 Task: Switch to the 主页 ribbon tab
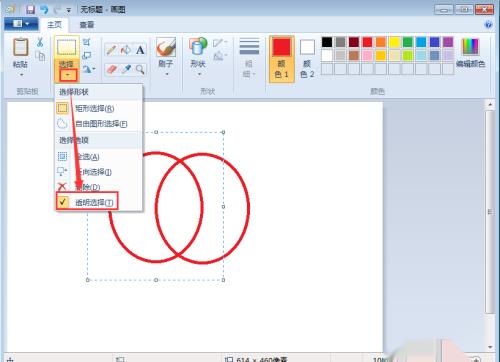(55, 24)
